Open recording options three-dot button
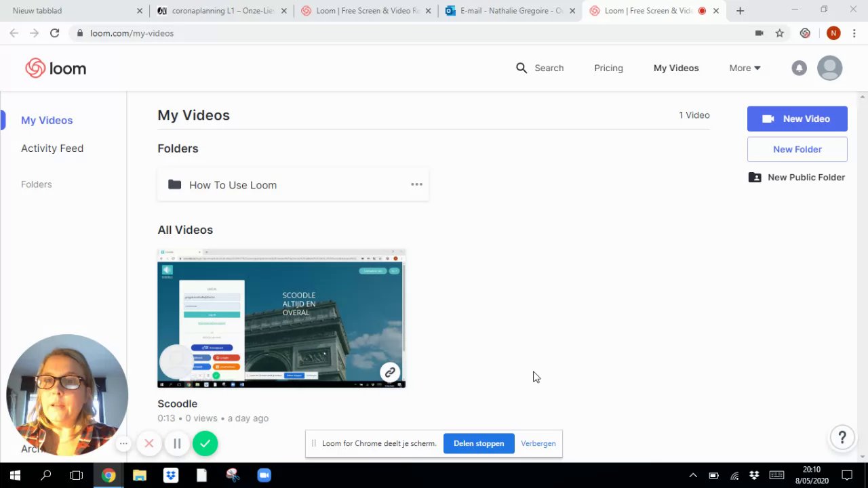 [123, 444]
